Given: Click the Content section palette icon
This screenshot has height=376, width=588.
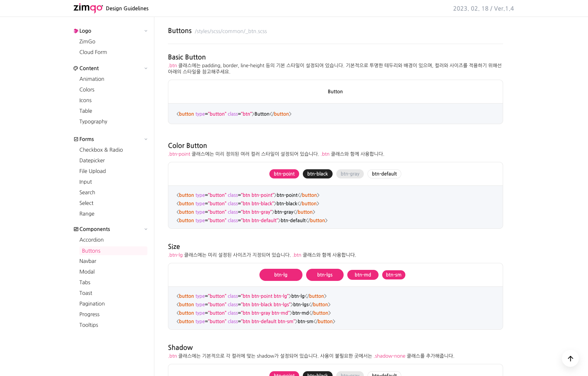Looking at the screenshot, I should point(76,68).
